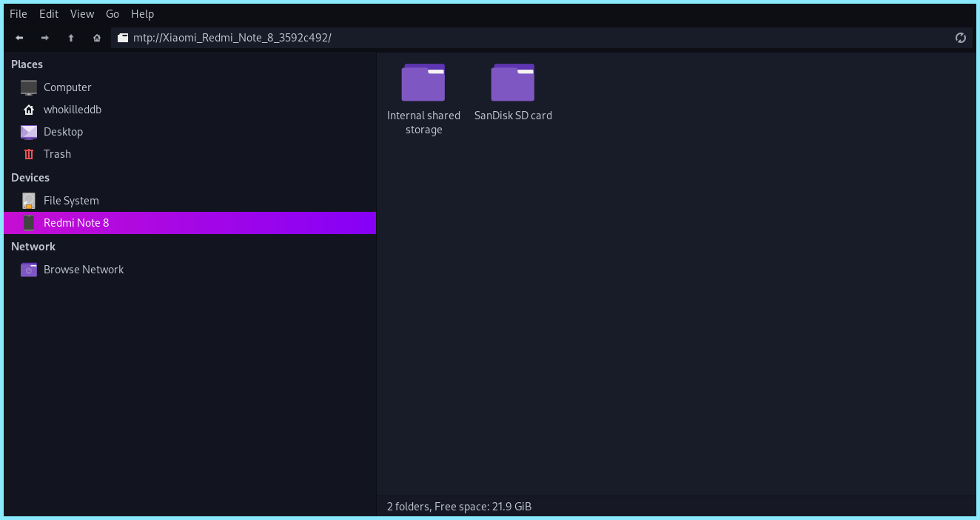The image size is (980, 520).
Task: Navigate back using the back arrow icon
Action: pos(19,37)
